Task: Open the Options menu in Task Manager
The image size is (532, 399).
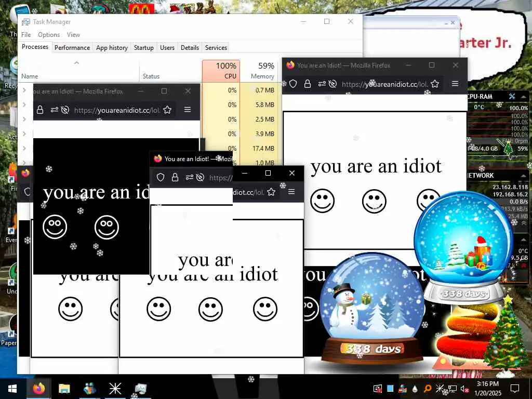Action: pyautogui.click(x=49, y=35)
